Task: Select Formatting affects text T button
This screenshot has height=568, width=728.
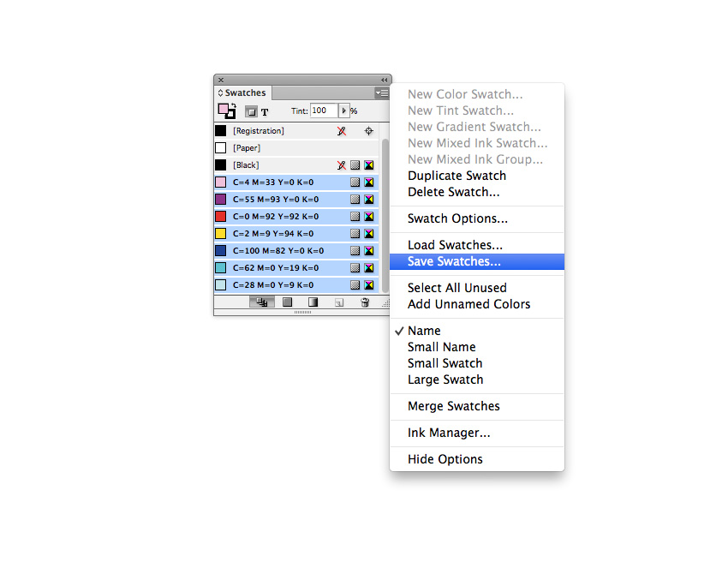Action: pyautogui.click(x=265, y=112)
